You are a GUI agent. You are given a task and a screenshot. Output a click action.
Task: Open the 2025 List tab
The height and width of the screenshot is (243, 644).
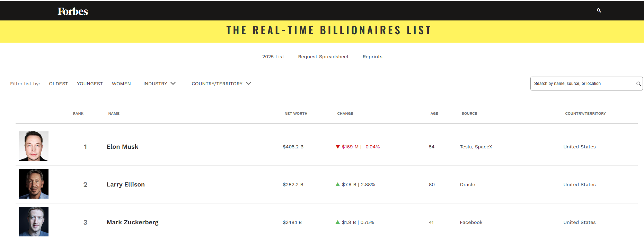point(273,57)
